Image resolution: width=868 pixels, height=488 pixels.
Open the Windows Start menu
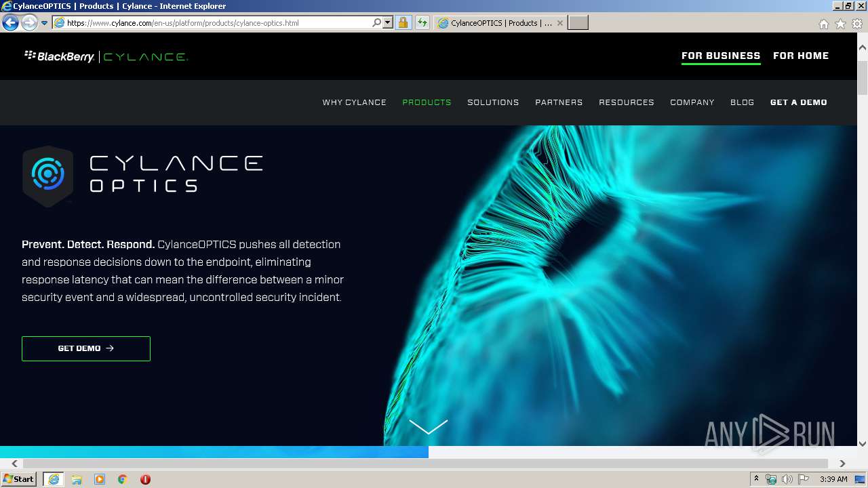[x=18, y=479]
